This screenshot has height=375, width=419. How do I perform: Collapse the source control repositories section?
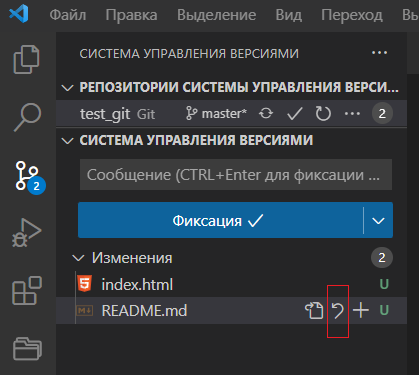68,88
